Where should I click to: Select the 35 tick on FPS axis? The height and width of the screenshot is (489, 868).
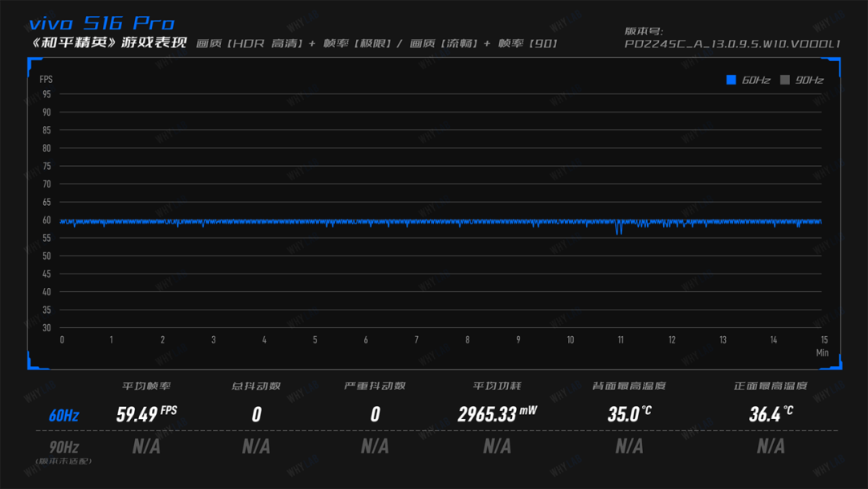[x=47, y=310]
